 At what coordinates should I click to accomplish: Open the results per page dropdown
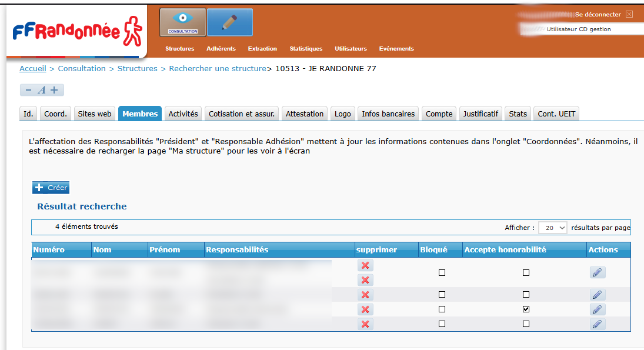[x=553, y=228]
